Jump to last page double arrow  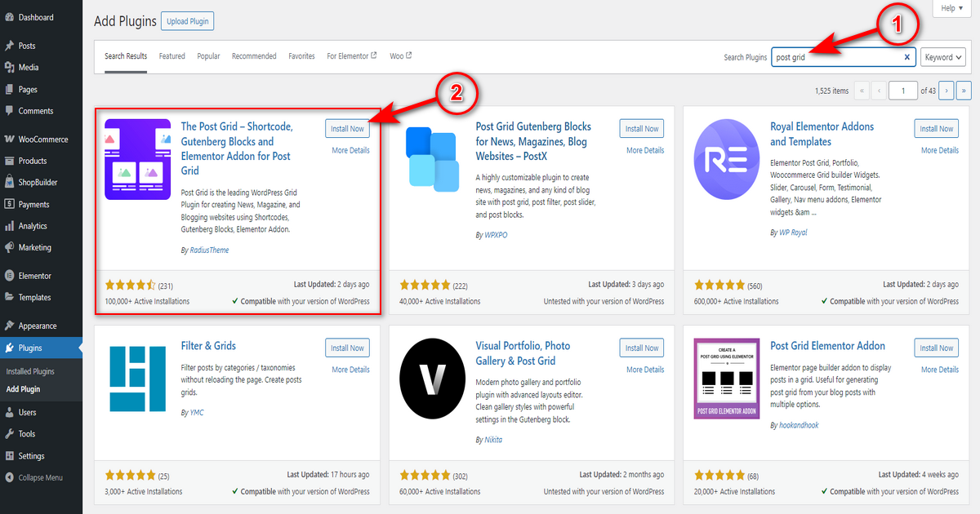(x=964, y=91)
